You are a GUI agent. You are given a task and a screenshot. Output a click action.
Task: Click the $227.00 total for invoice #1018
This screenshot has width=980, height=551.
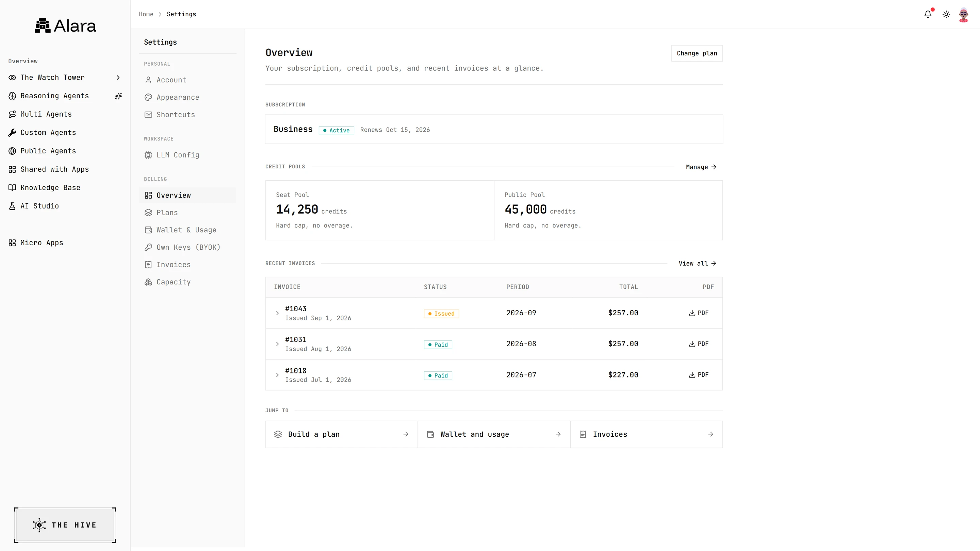tap(623, 375)
